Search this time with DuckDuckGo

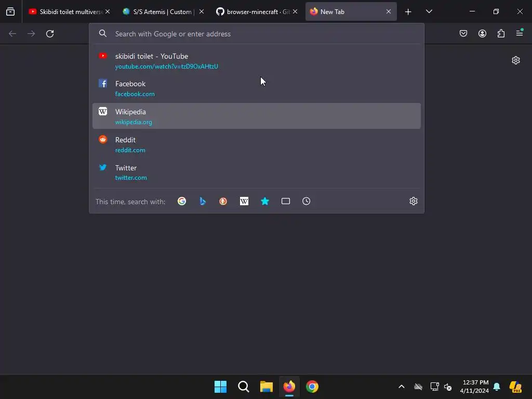point(223,201)
